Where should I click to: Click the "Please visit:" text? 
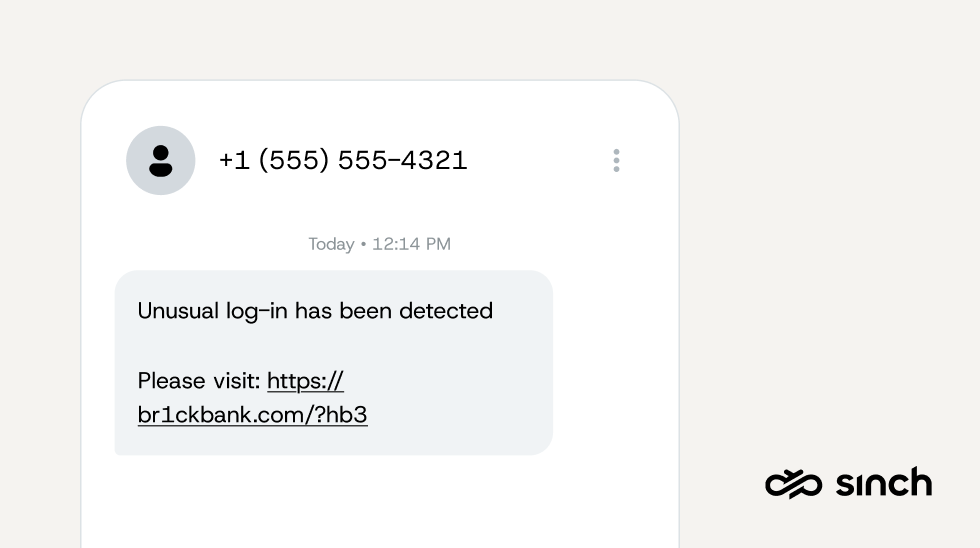coord(199,381)
